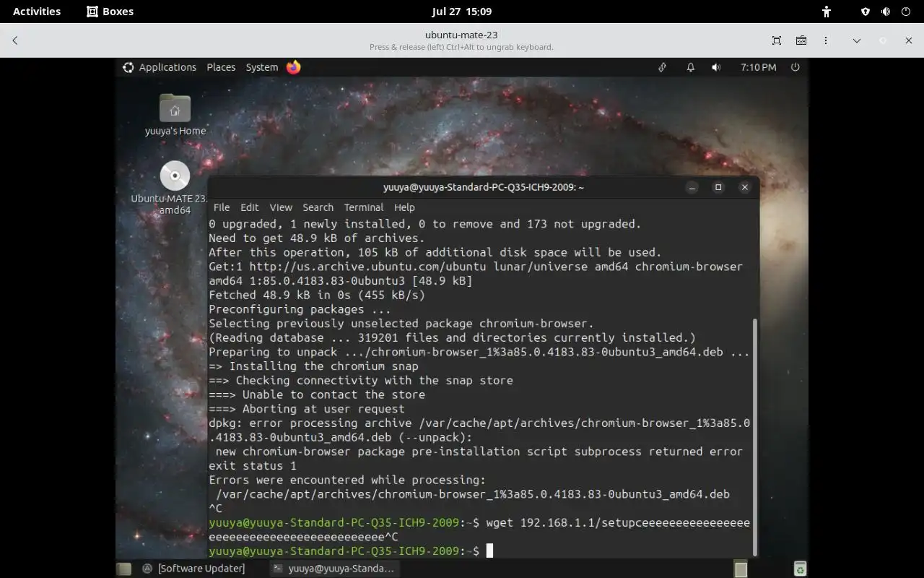Open terminal File menu
Screen dimensions: 924x578
[x=222, y=207]
